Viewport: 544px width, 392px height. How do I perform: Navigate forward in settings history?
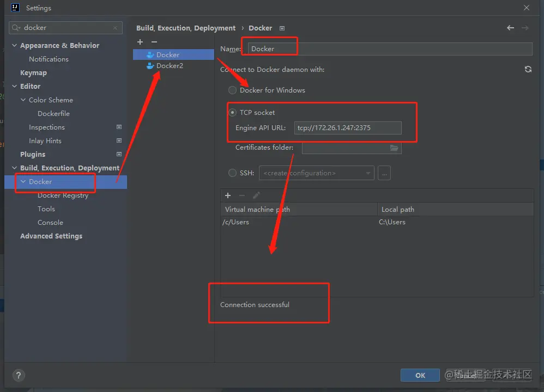[525, 28]
